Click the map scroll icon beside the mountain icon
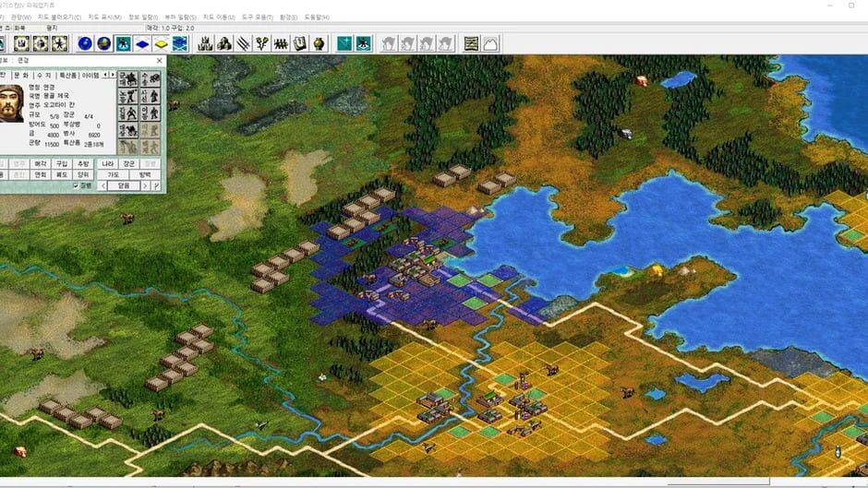This screenshot has height=488, width=868. pos(471,43)
